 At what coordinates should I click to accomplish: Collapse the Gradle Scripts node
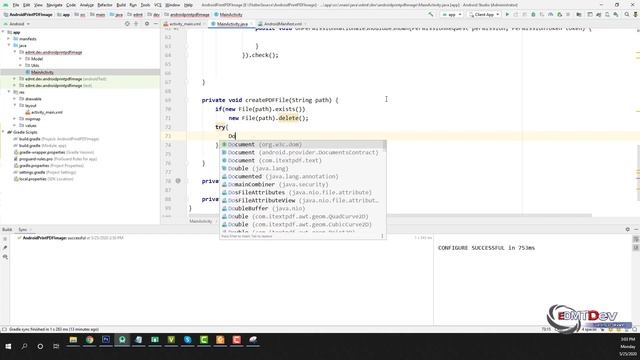[3, 132]
